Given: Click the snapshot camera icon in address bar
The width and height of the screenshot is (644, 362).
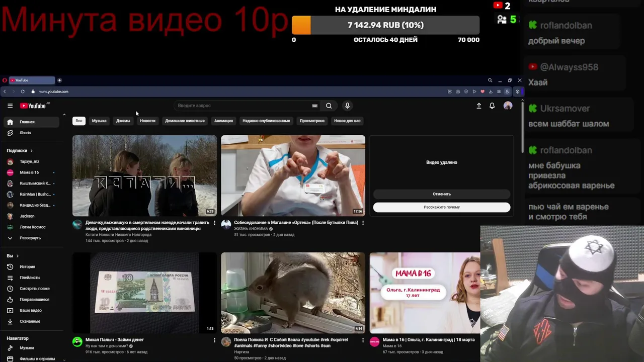Looking at the screenshot, I should [458, 92].
